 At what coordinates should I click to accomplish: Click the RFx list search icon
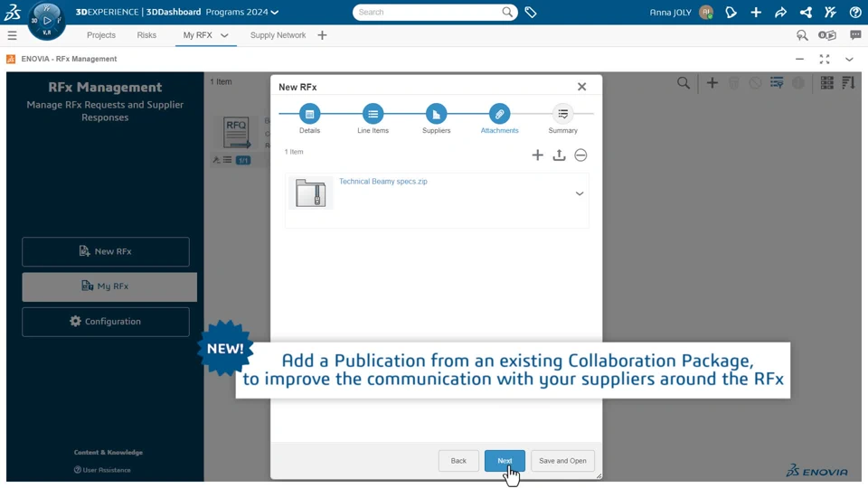(x=684, y=83)
